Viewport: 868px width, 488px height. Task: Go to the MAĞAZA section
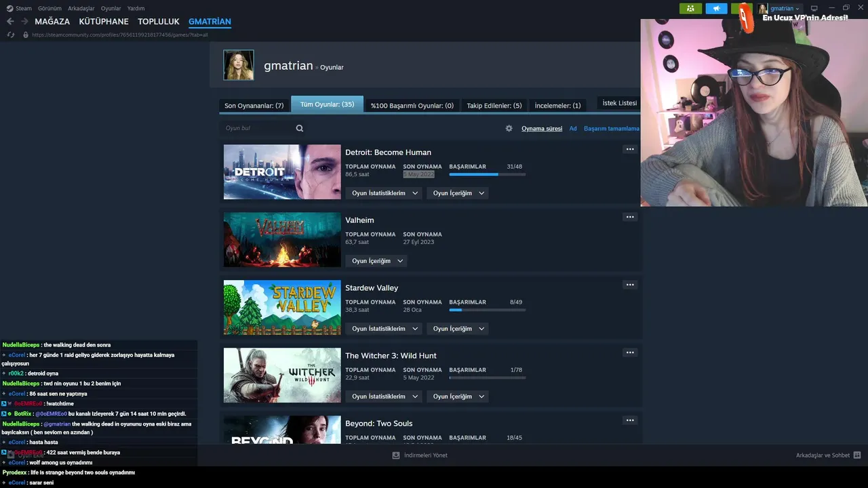tap(52, 22)
